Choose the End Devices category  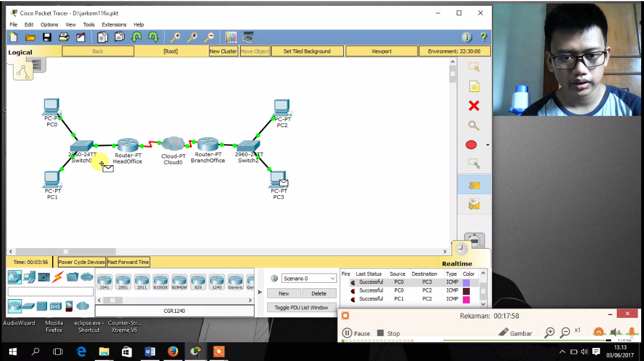pyautogui.click(x=30, y=277)
